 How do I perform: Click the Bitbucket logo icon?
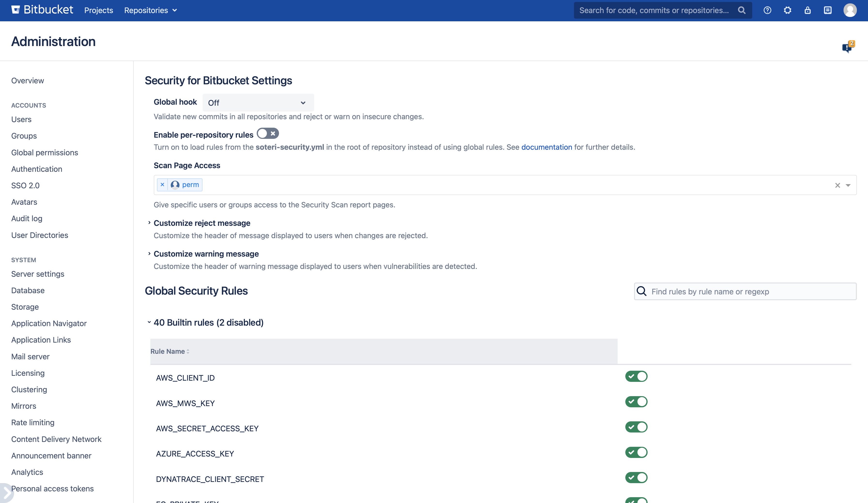pyautogui.click(x=15, y=10)
